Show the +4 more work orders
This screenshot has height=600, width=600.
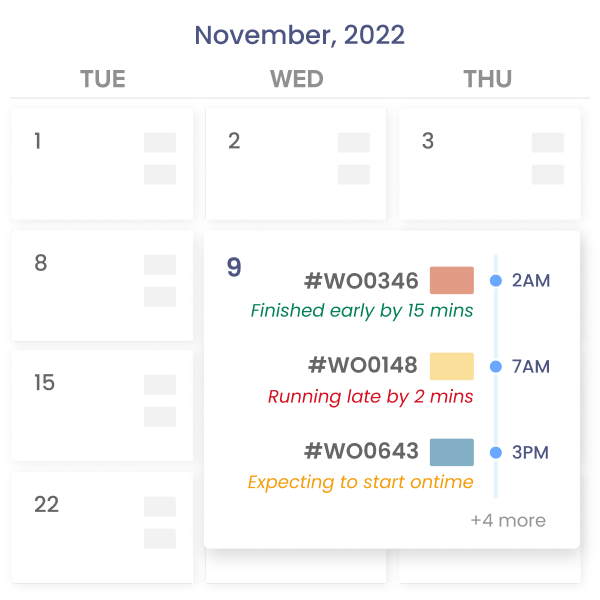[x=508, y=520]
